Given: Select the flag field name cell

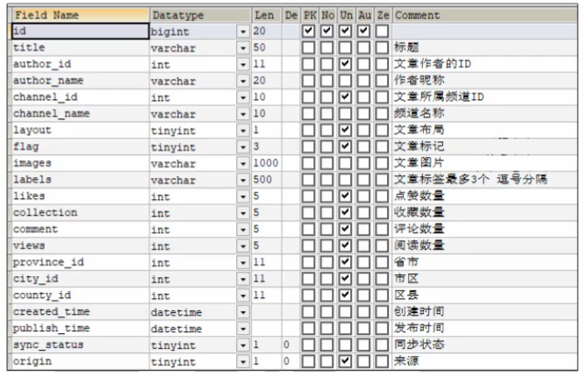Looking at the screenshot, I should coord(81,146).
